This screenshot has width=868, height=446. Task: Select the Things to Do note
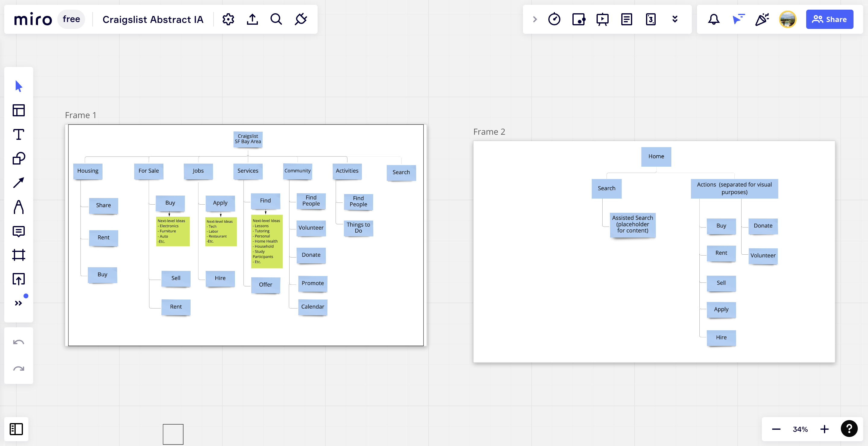click(x=358, y=228)
